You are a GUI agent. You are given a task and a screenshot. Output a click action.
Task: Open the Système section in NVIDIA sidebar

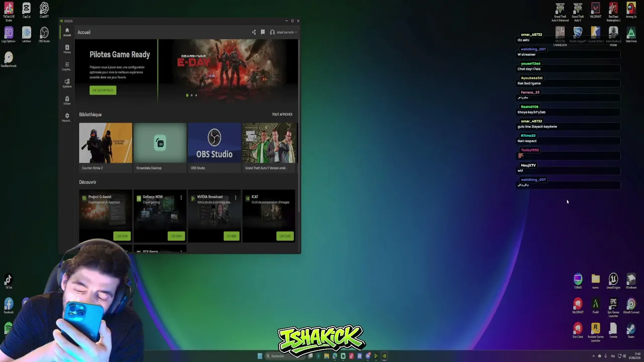pos(67,83)
